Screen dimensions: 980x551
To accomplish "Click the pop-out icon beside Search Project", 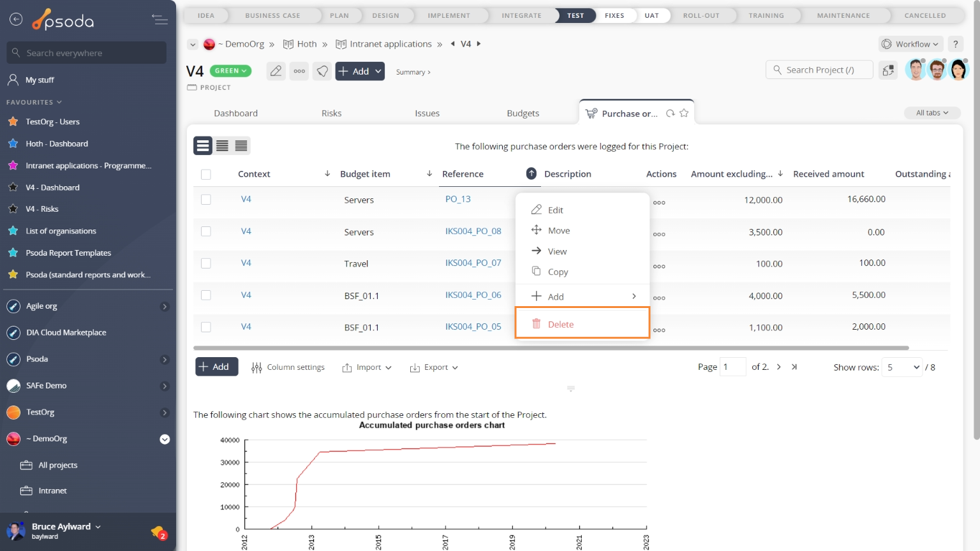I will [888, 70].
